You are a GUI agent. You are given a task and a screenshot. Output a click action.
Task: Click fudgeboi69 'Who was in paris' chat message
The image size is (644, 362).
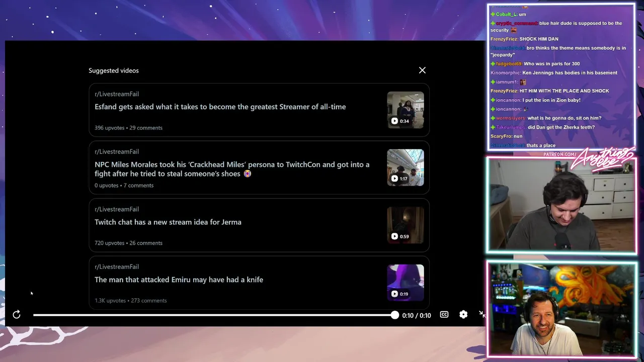[x=535, y=64]
